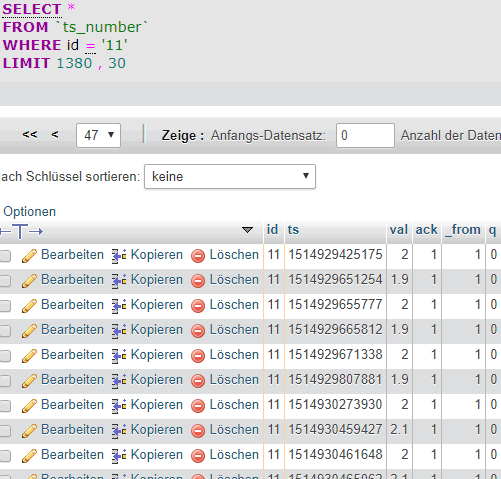Go to previous page with < button
Viewport: 501px width, 479px height.
(x=55, y=135)
